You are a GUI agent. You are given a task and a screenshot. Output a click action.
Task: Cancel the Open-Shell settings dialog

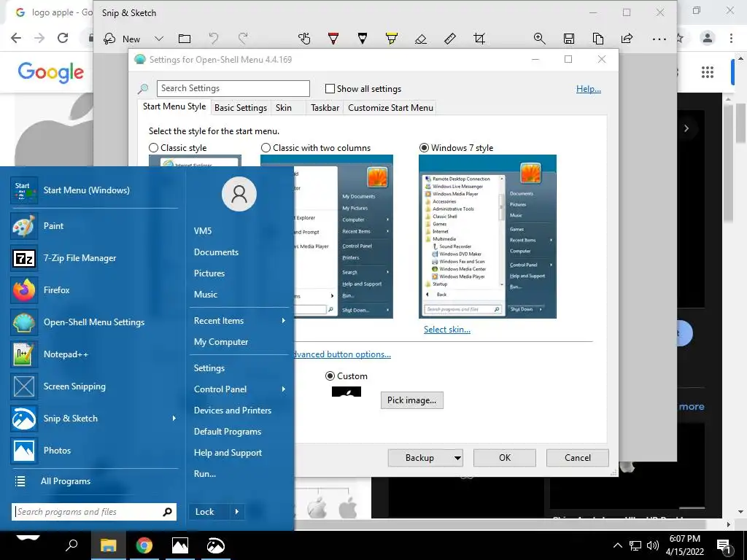click(x=578, y=458)
